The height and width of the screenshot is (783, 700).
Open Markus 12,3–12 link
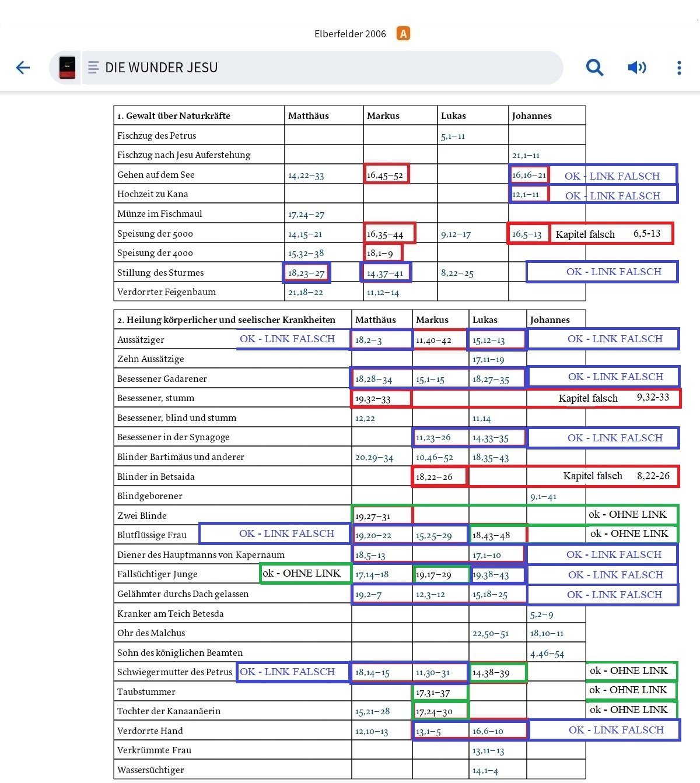(430, 595)
